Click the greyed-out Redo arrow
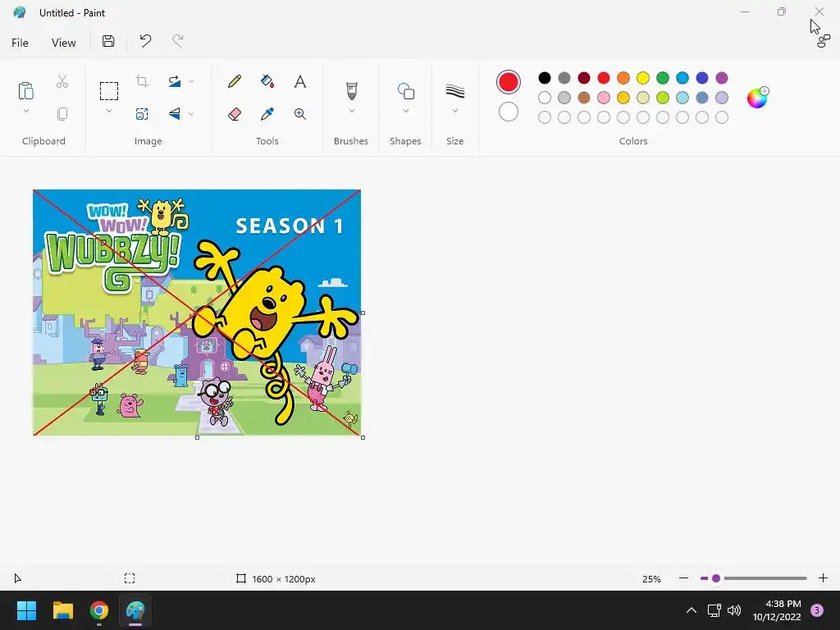Image resolution: width=840 pixels, height=630 pixels. [178, 41]
